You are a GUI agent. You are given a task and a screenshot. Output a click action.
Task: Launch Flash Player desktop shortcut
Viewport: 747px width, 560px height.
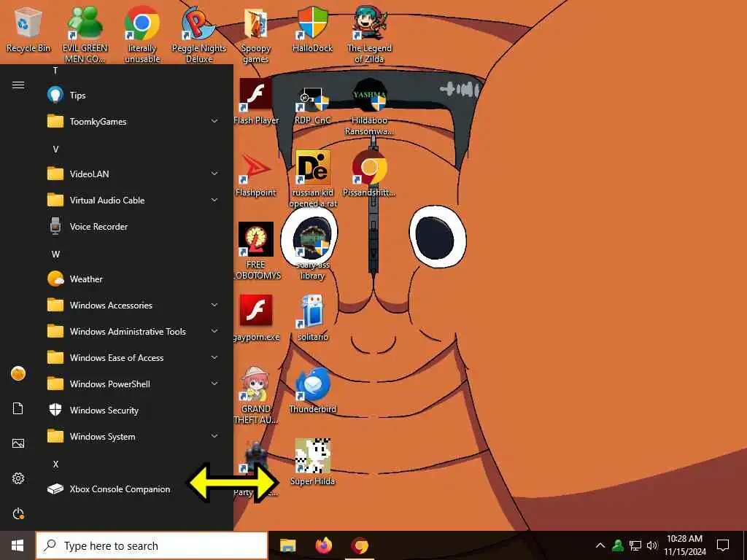click(256, 101)
